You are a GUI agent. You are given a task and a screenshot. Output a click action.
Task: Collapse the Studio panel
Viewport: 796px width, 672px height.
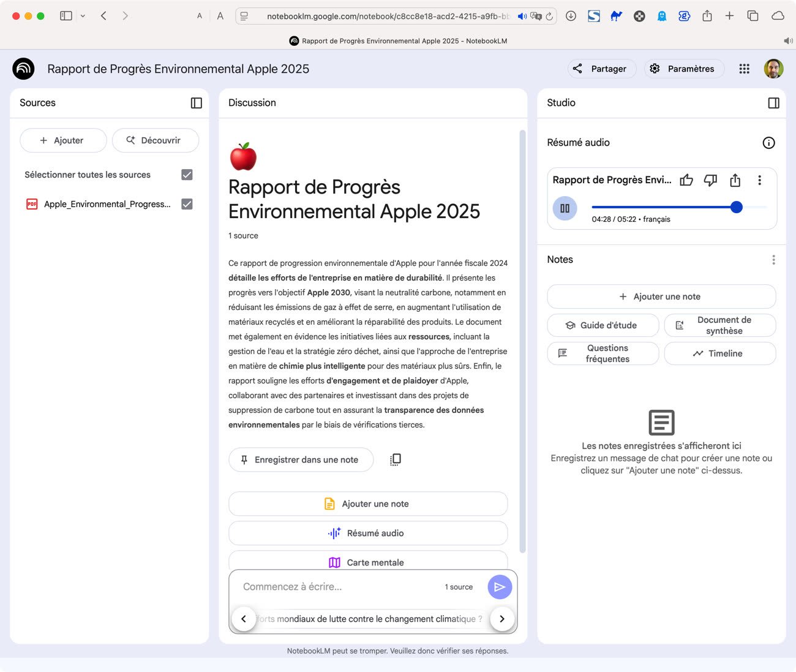pos(773,103)
